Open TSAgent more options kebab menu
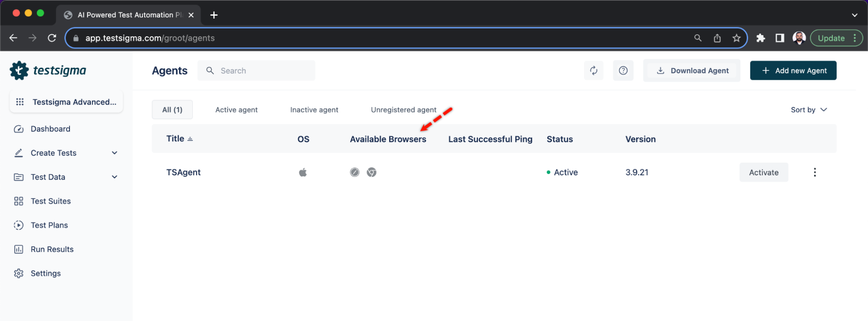 click(x=815, y=172)
